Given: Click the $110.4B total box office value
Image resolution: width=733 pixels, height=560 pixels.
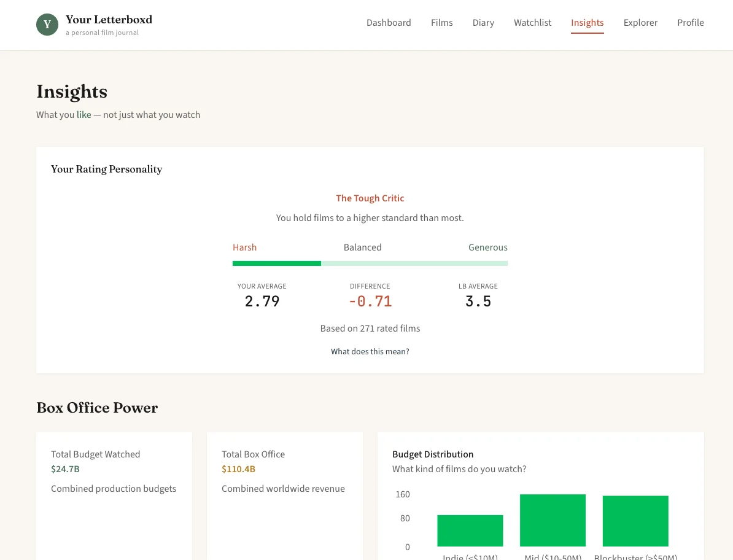Looking at the screenshot, I should (x=238, y=469).
